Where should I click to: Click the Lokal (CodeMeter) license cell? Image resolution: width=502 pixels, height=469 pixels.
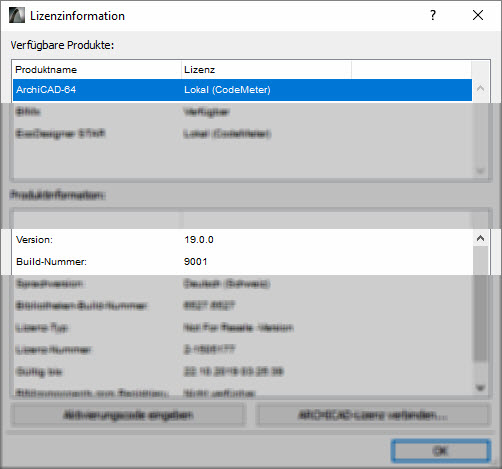tap(227, 90)
